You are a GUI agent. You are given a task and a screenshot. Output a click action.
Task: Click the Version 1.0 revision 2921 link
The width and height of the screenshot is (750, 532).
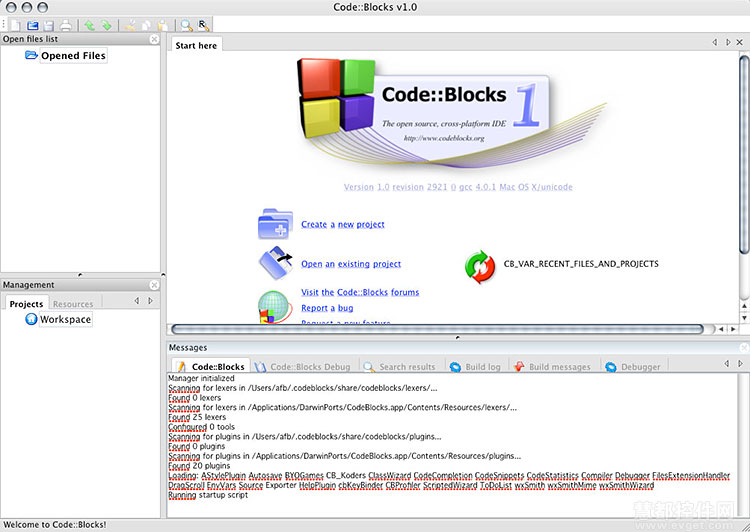pos(458,187)
